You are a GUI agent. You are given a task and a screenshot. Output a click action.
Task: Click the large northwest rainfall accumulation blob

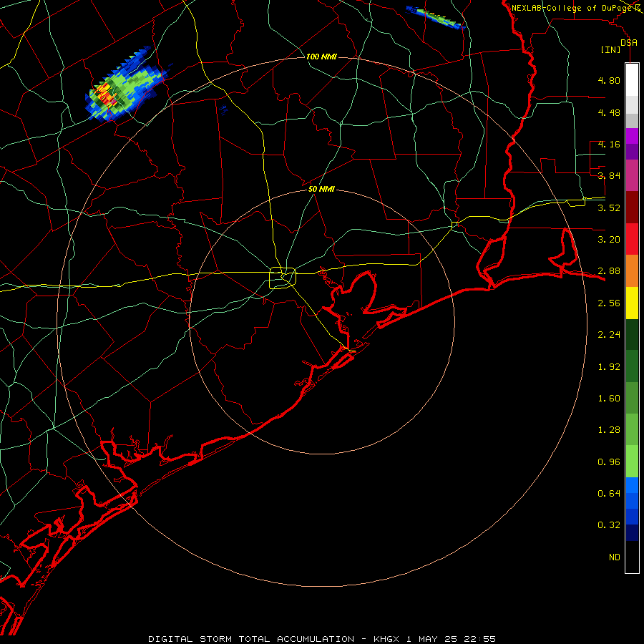point(125,87)
